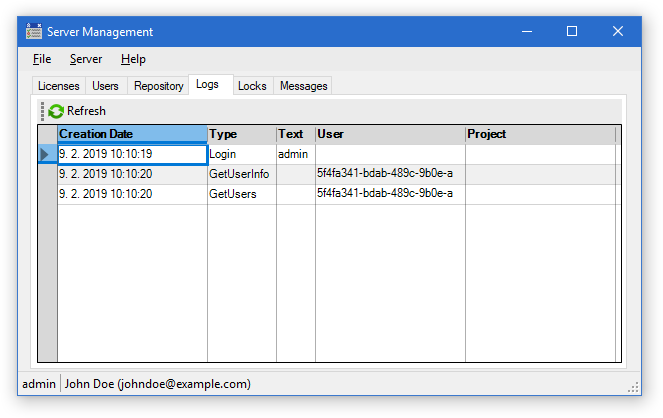The width and height of the screenshot is (663, 418).
Task: Close the Server Management window
Action: tap(618, 31)
